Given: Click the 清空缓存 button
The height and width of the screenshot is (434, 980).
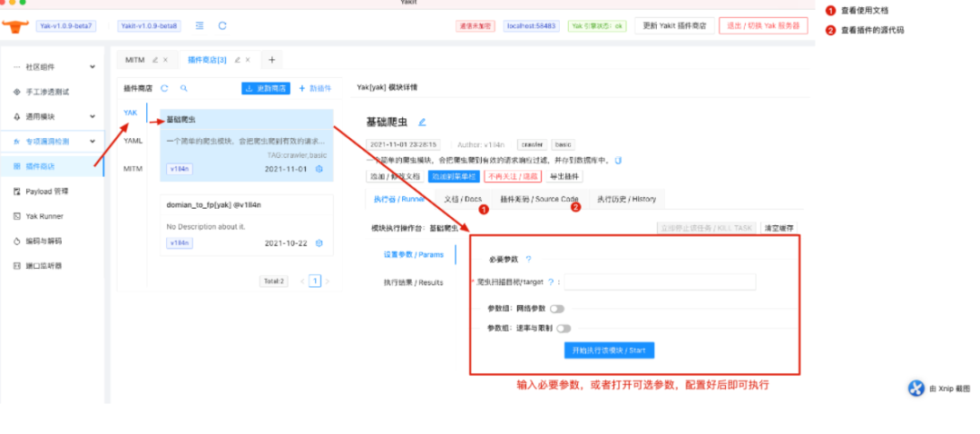Looking at the screenshot, I should point(779,228).
